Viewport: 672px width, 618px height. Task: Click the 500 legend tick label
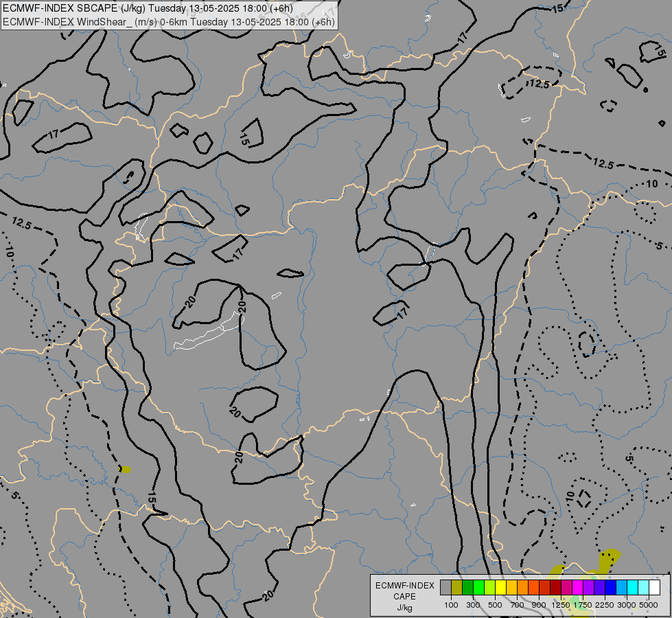tap(495, 605)
